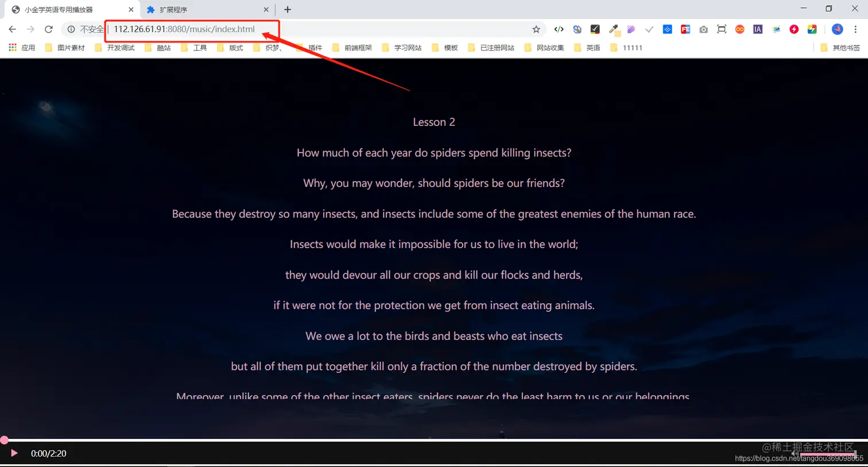The width and height of the screenshot is (868, 467).
Task: Open the picture image extension
Action: (776, 29)
